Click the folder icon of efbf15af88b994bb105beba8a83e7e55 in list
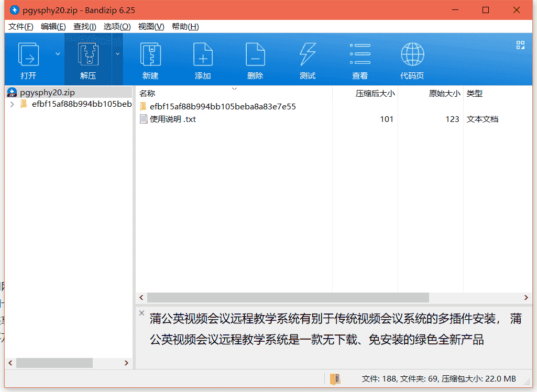537x392 pixels. tap(143, 106)
